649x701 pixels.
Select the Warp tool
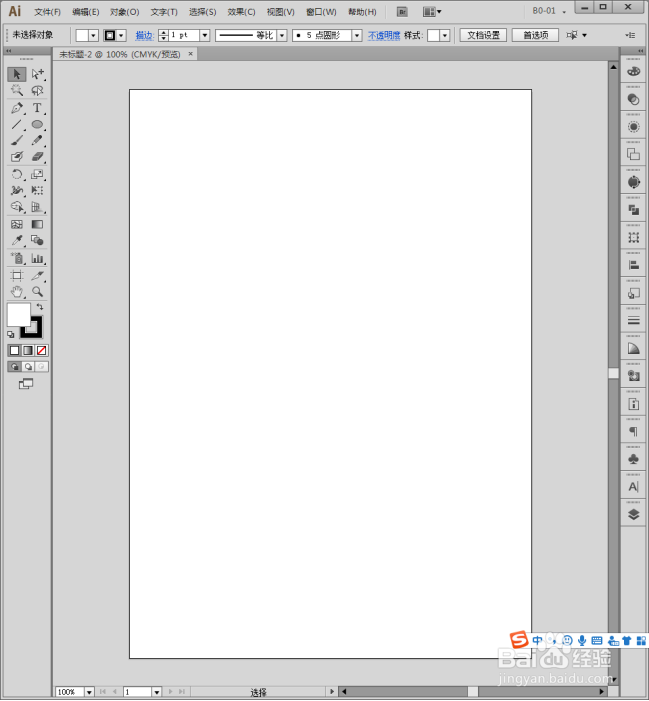click(x=17, y=190)
